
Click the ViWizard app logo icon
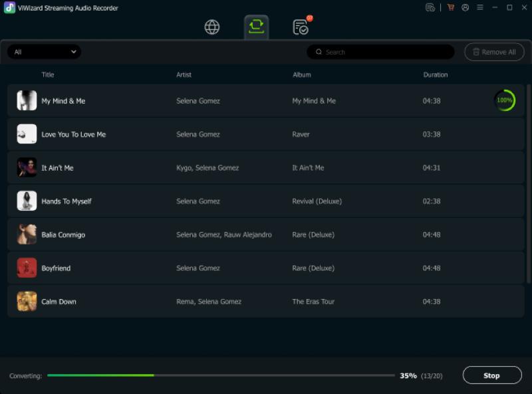pos(9,8)
